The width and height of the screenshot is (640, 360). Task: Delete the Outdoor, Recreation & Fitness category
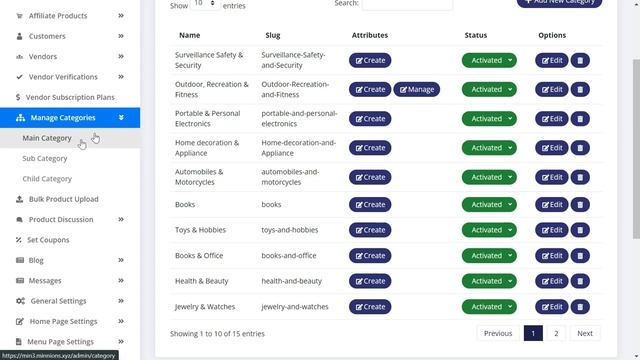coord(580,89)
